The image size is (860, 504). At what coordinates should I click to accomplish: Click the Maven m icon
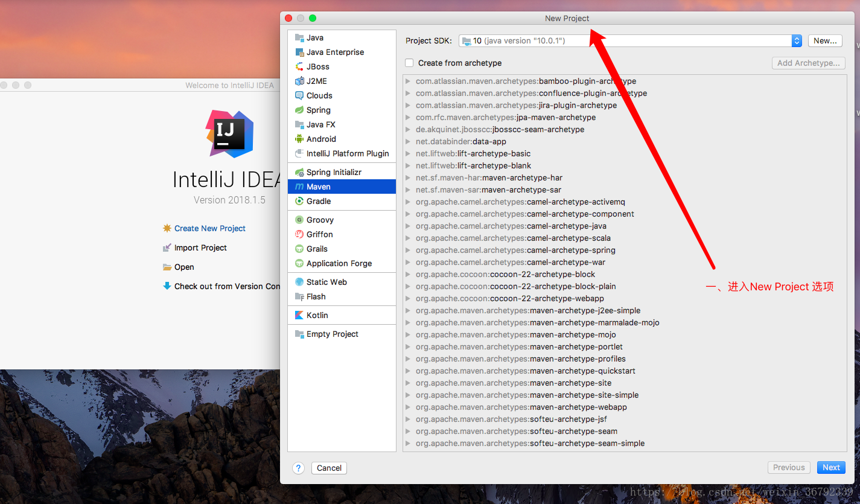(x=299, y=187)
